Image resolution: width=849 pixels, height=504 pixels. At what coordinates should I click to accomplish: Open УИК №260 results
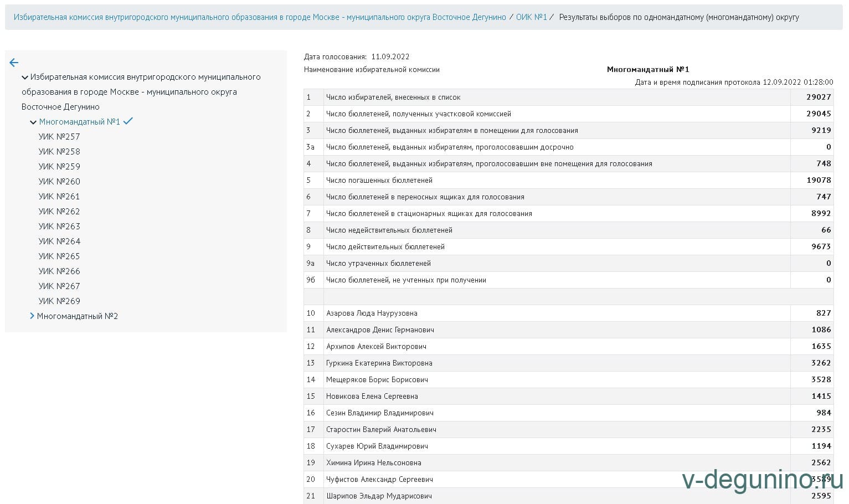(x=59, y=182)
